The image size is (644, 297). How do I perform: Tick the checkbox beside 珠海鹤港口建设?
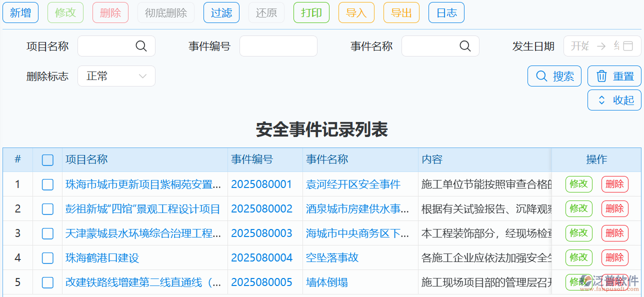[x=47, y=257]
